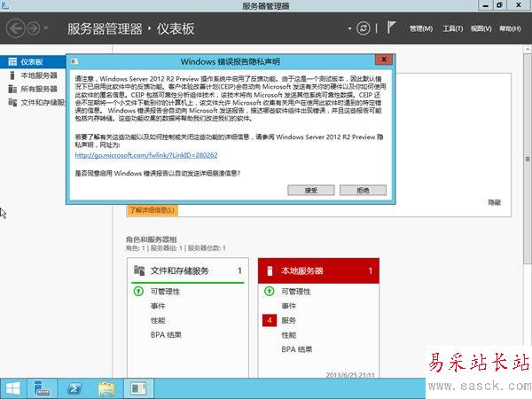Open the Windows Start button
Screen dimensions: 532x399
pyautogui.click(x=13, y=388)
